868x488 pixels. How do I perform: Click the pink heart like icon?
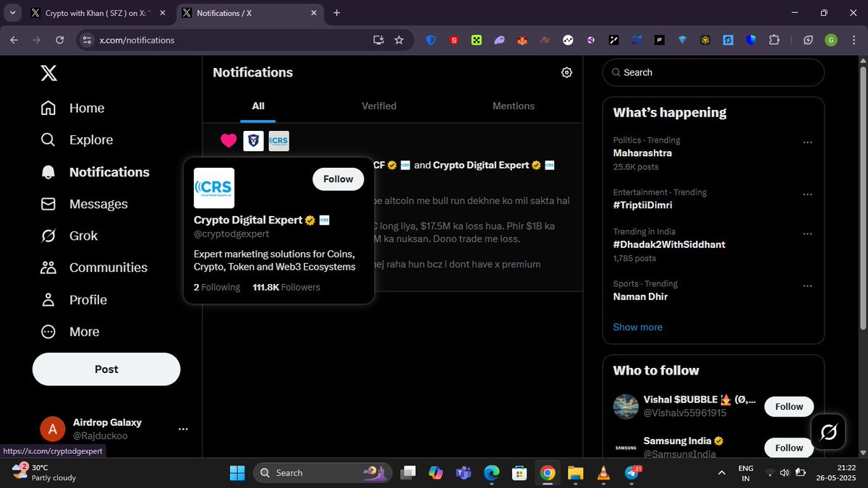coord(229,141)
